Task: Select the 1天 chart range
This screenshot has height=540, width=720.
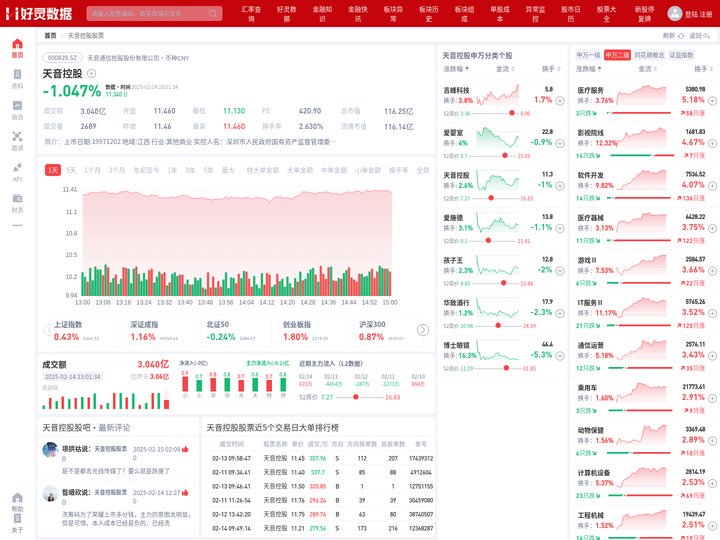Action: 53,170
